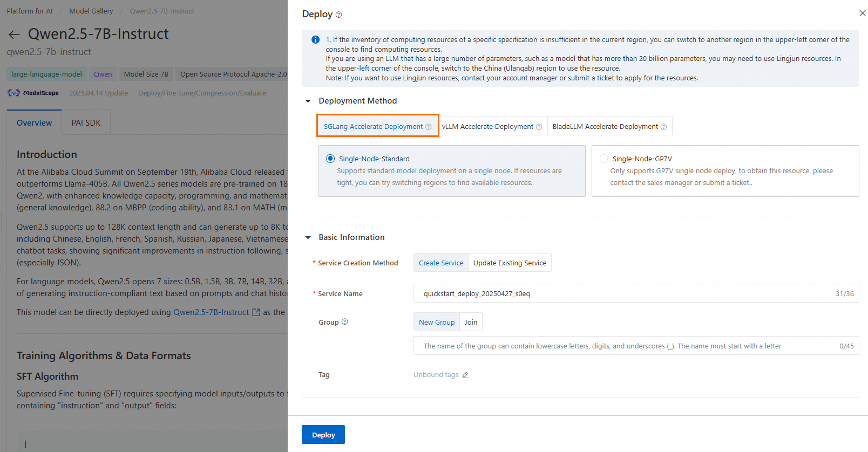
Task: Switch to vLLM Accelerate Deployment tab
Action: click(x=492, y=126)
